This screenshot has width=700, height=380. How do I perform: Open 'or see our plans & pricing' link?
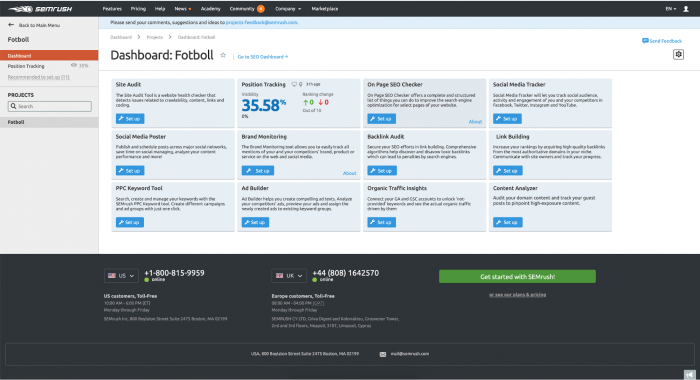pos(517,295)
